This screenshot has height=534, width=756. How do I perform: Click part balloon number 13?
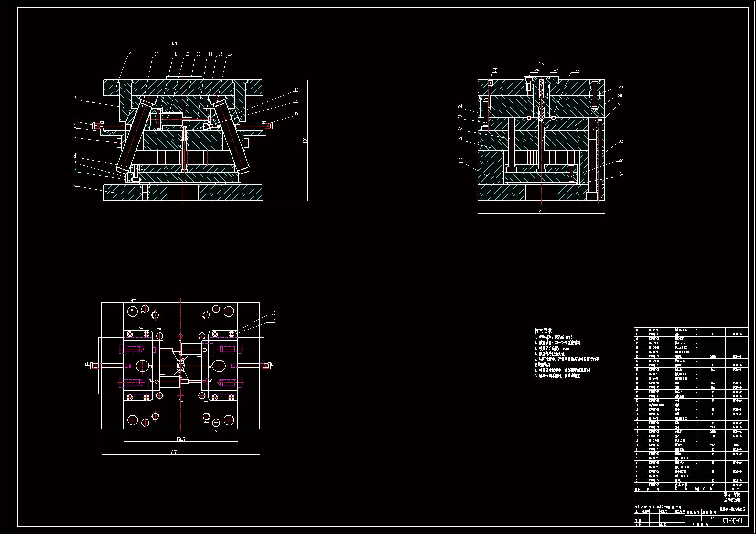coord(199,54)
